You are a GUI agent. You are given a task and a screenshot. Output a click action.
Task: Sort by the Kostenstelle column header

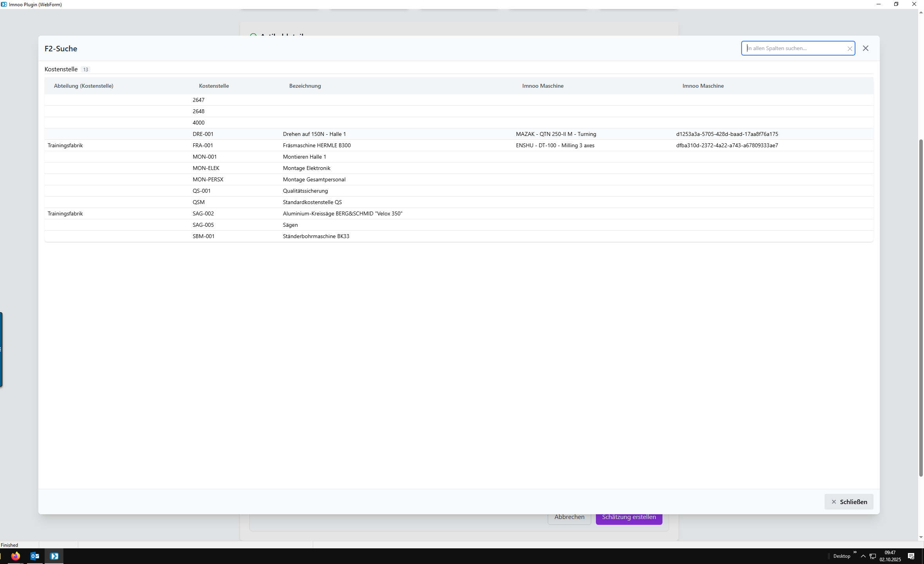click(x=214, y=86)
